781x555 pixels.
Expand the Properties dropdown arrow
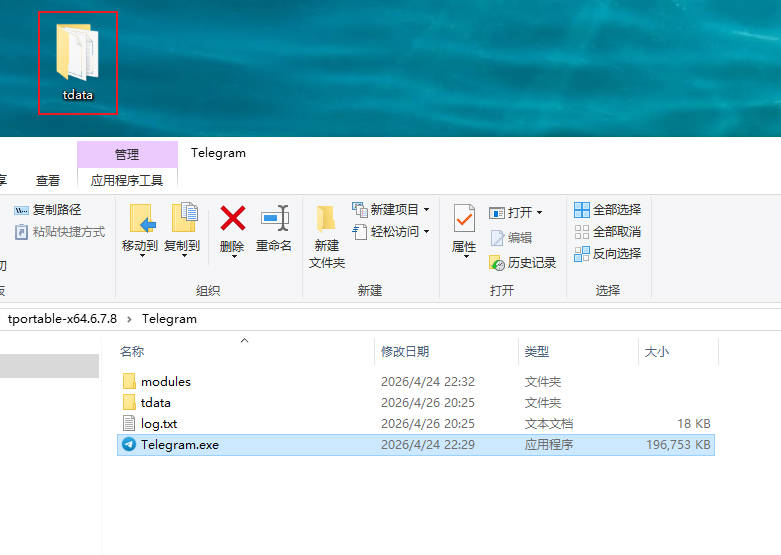point(466,256)
